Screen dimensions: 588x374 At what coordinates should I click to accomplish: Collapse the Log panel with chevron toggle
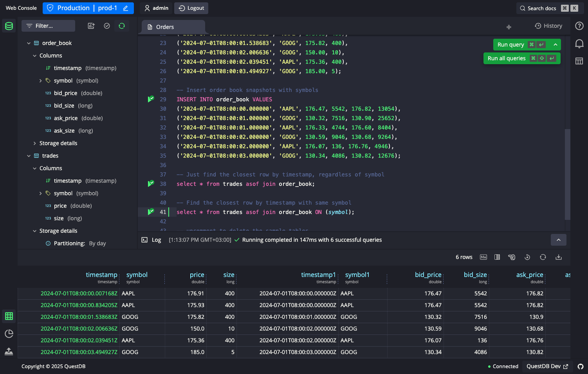click(558, 239)
